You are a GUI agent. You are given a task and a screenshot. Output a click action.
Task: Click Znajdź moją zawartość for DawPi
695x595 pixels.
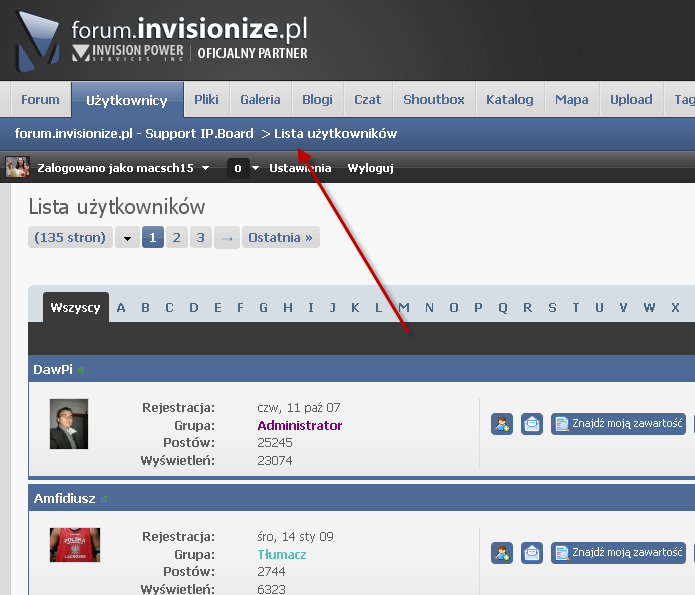(618, 424)
